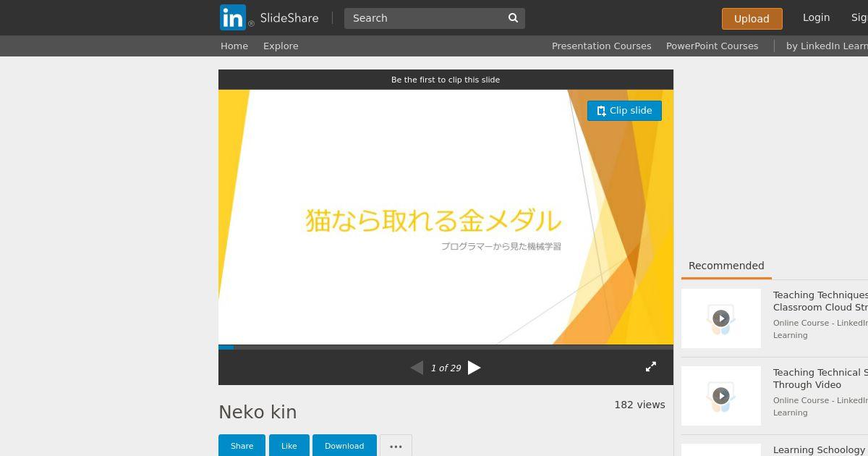Image resolution: width=868 pixels, height=456 pixels.
Task: Open the Login link
Action: [816, 17]
